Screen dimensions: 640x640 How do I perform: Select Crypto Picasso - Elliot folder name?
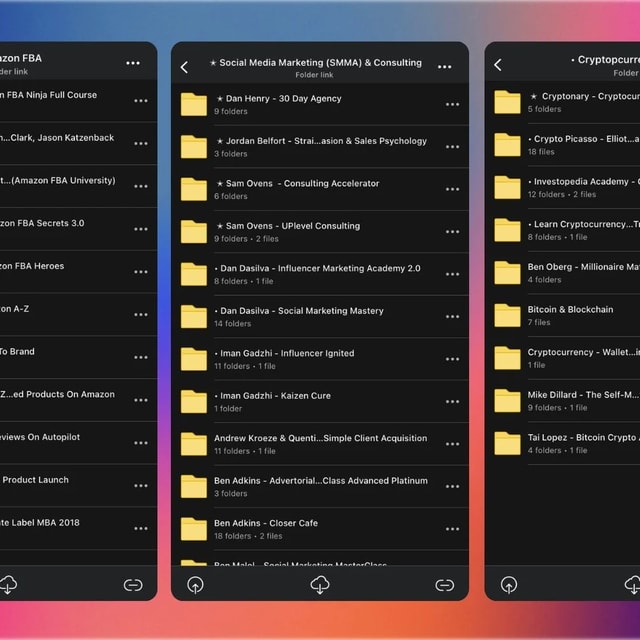point(584,139)
